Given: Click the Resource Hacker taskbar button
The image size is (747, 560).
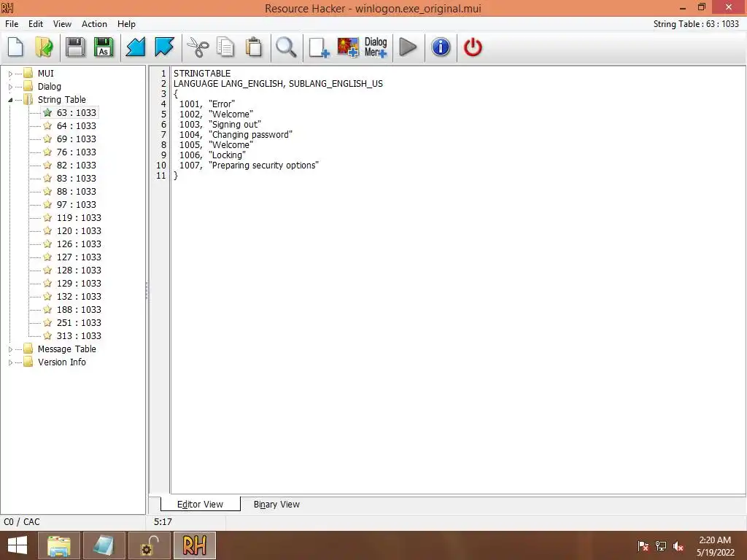Looking at the screenshot, I should (195, 545).
